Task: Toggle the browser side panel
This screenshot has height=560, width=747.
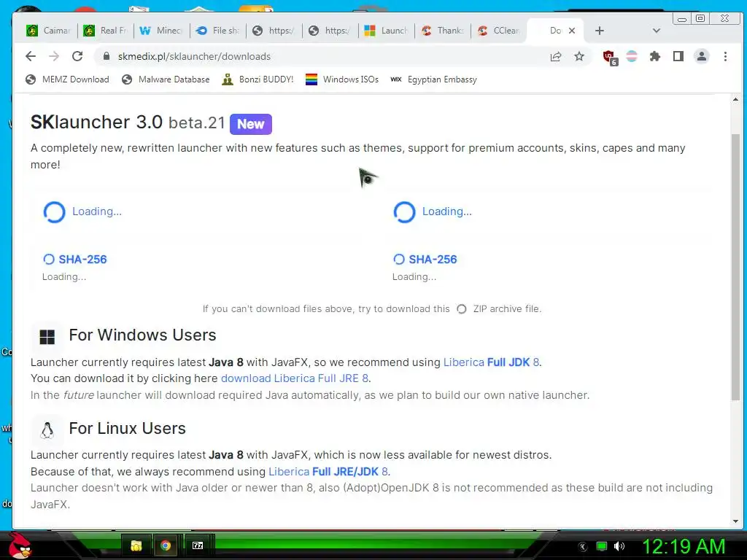Action: 678,57
